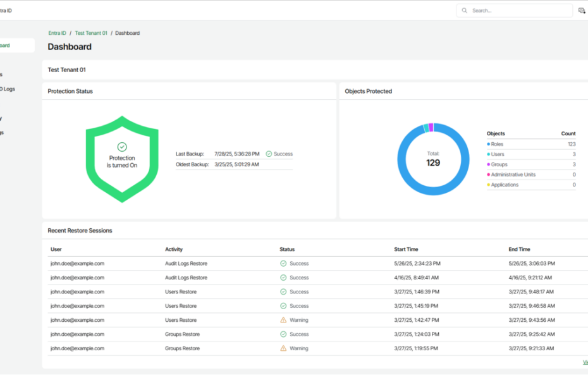Open the Logs item in the sidebar
Image resolution: width=588 pixels, height=392 pixels.
(x=8, y=89)
